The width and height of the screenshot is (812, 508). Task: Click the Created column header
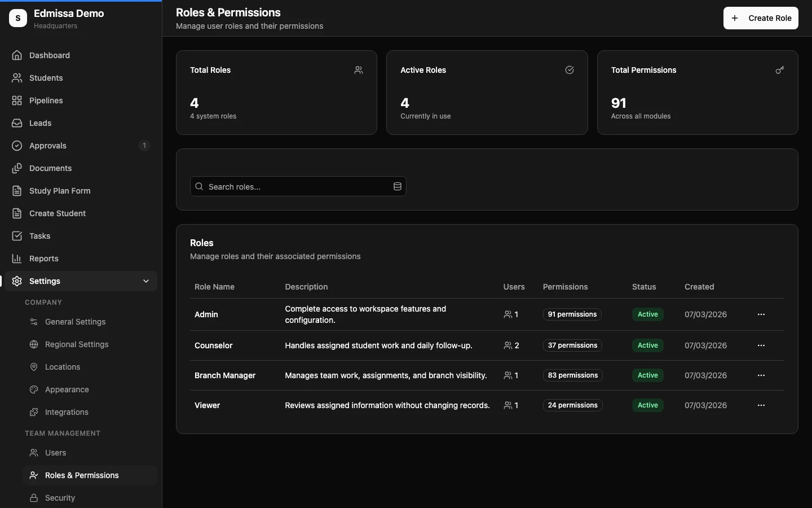coord(699,287)
